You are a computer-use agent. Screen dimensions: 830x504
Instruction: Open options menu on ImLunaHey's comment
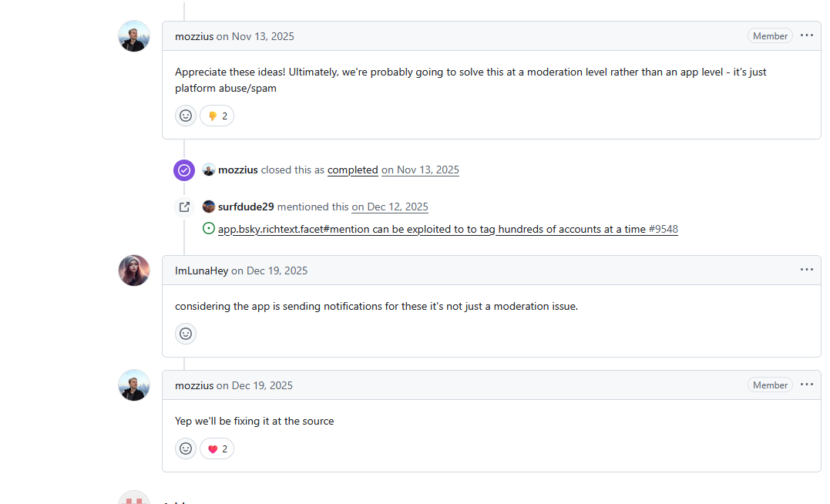(x=806, y=270)
